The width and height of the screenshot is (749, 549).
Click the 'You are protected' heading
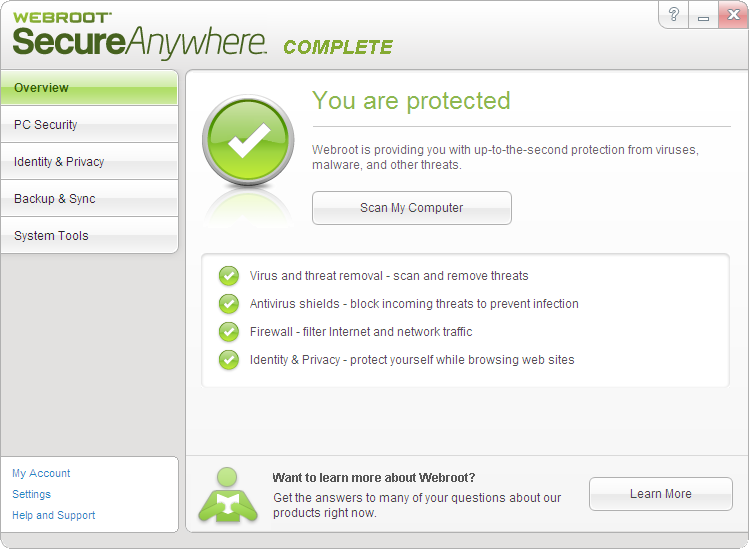coord(411,101)
